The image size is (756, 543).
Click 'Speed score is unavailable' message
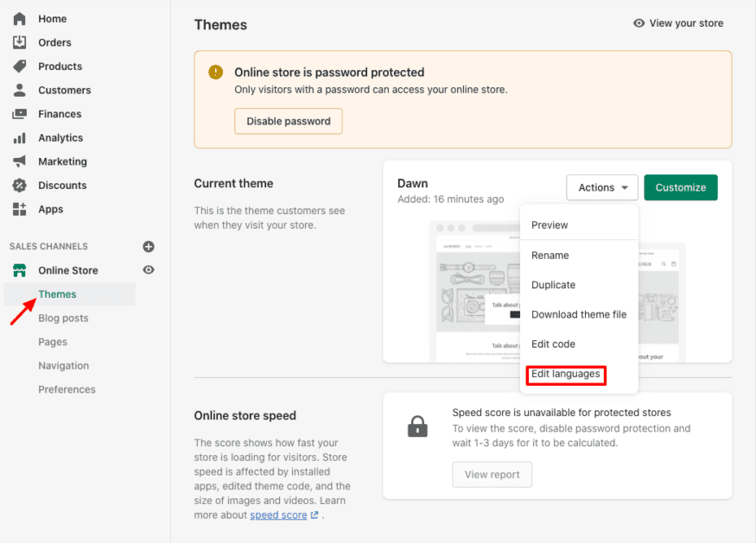(562, 413)
